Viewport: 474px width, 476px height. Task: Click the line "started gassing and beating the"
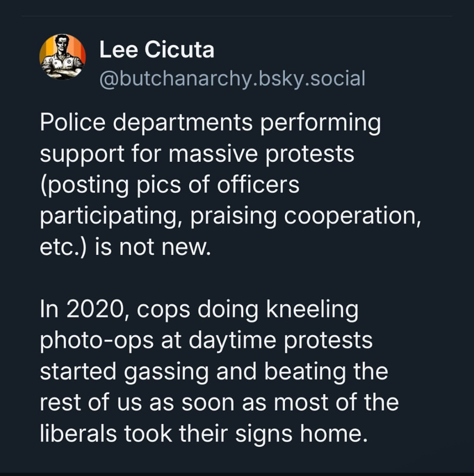coord(214,371)
